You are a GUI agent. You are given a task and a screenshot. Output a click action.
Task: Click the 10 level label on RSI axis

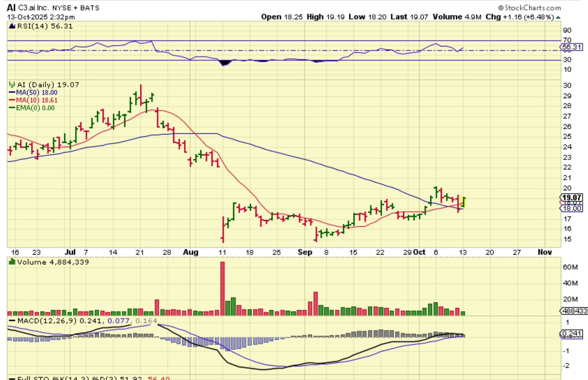point(567,70)
